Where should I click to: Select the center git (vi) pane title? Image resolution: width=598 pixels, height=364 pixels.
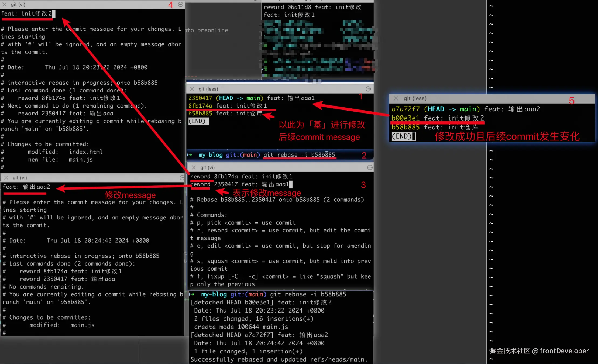[x=207, y=167]
